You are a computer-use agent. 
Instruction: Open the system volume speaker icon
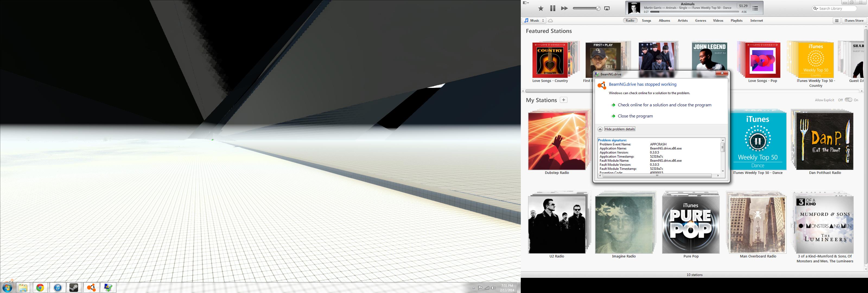tap(493, 288)
